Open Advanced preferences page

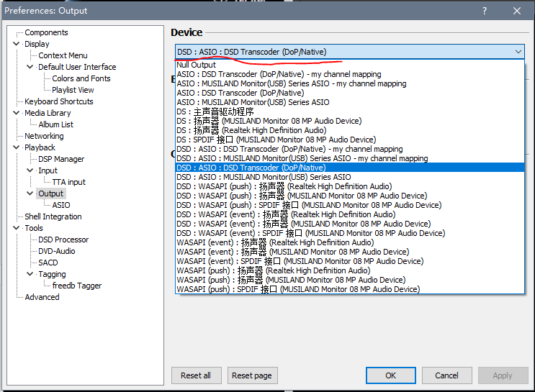42,297
